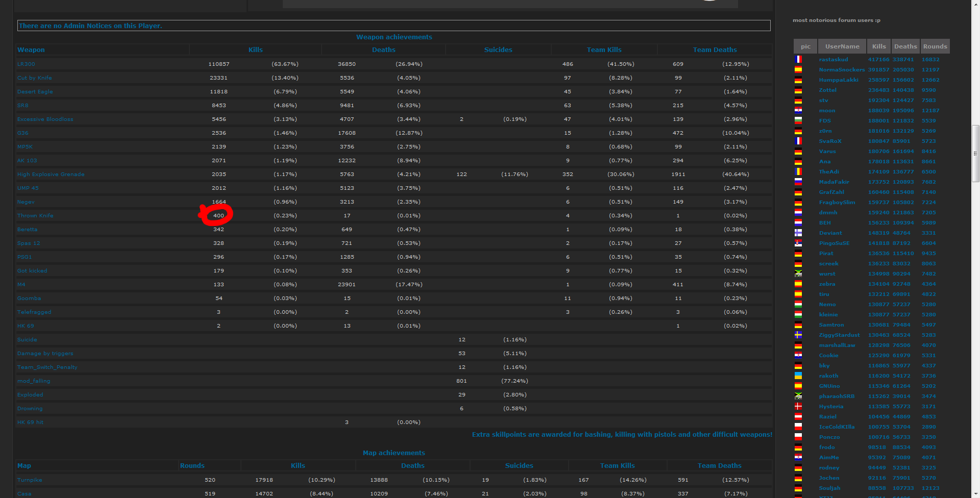980x498 pixels.
Task: Click the Romanian flag next to TheAdi
Action: 798,172
